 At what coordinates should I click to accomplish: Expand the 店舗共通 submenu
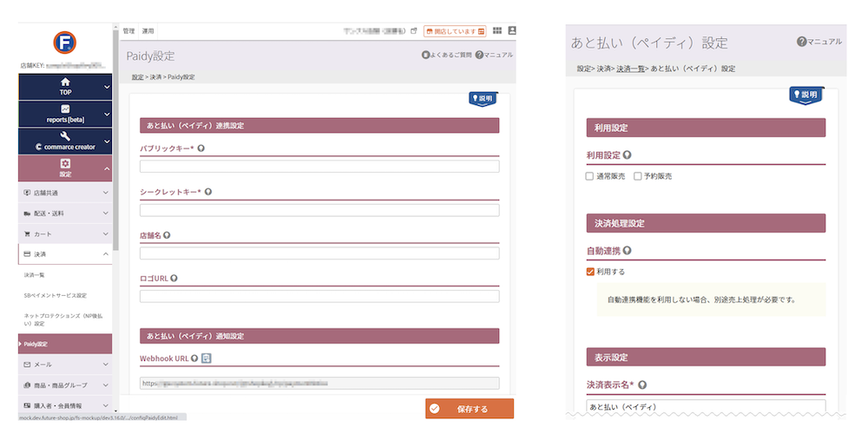pos(65,193)
